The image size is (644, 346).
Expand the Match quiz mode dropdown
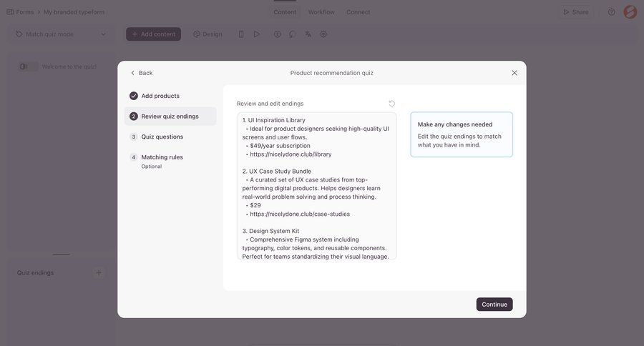61,34
